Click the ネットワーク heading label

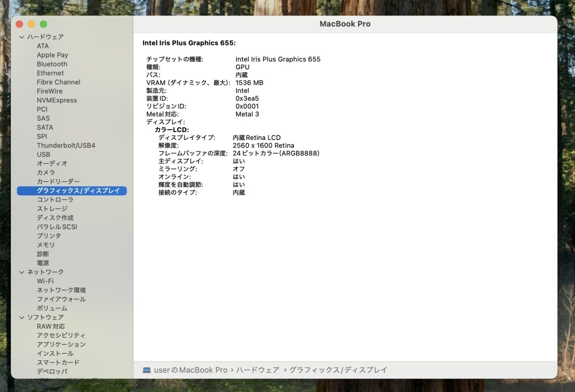click(x=46, y=272)
